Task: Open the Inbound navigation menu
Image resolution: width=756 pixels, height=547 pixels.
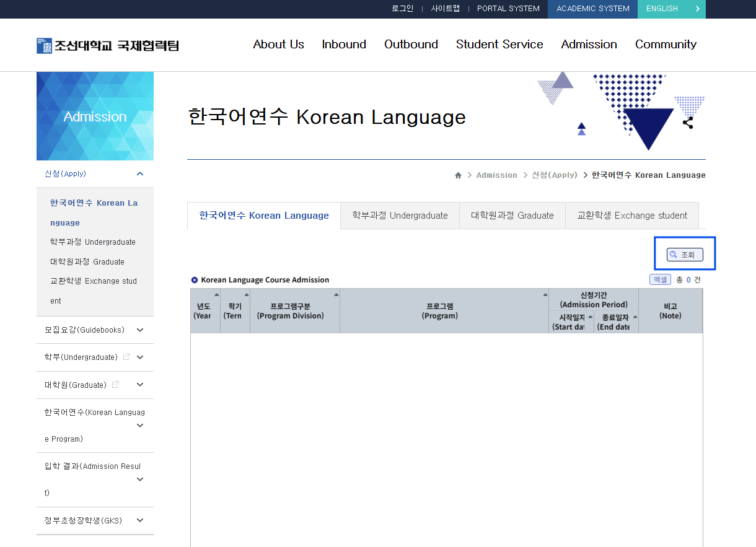Action: tap(344, 45)
